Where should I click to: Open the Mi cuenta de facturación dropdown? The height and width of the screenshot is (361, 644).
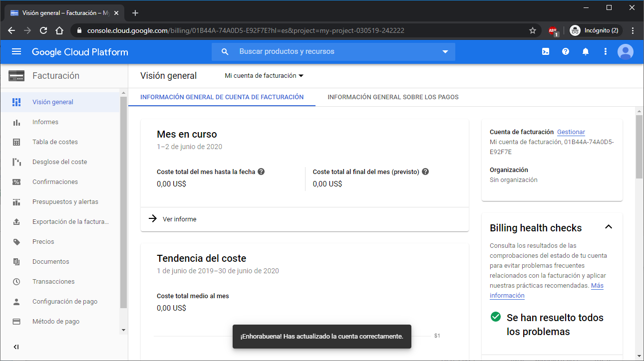264,76
